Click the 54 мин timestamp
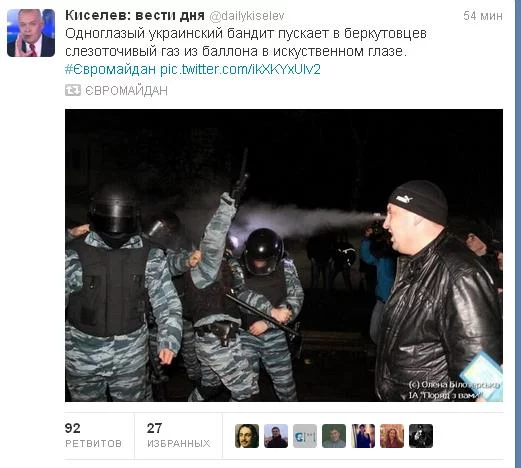The width and height of the screenshot is (521, 468). click(483, 16)
